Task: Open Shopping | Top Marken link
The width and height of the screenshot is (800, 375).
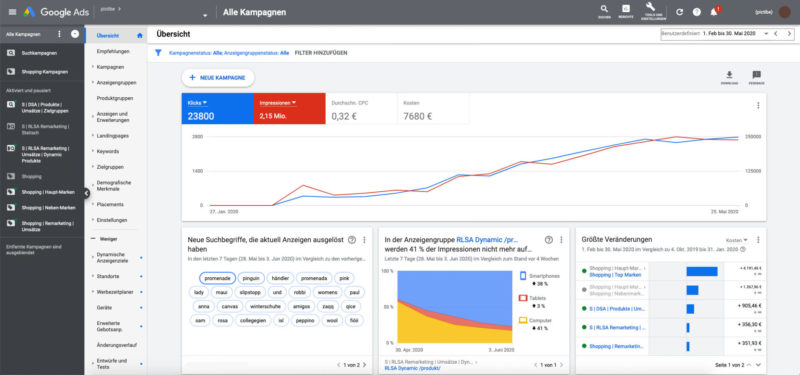Action: (x=615, y=274)
